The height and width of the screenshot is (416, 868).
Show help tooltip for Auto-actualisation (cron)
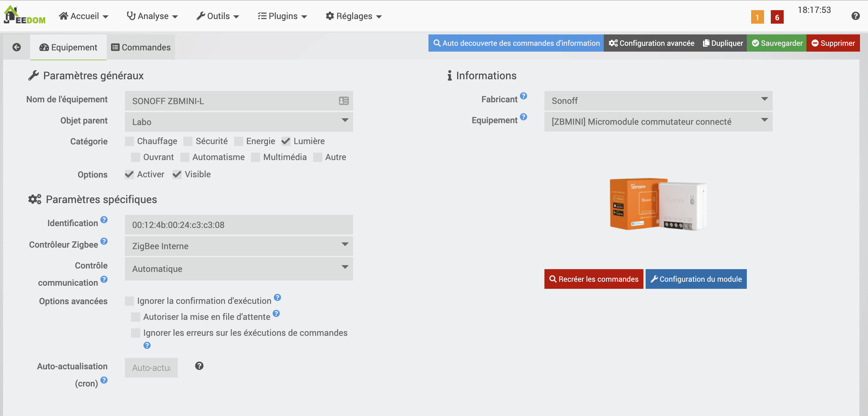(104, 380)
